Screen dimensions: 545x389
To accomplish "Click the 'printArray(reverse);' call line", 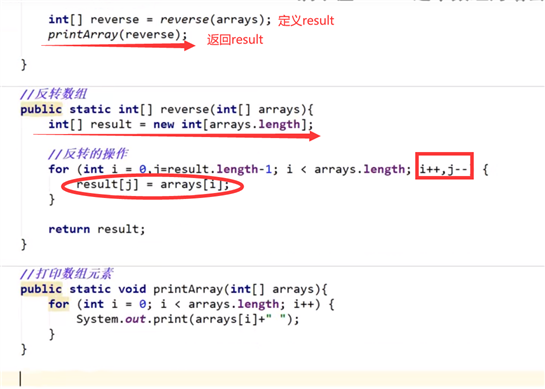I will click(x=117, y=34).
